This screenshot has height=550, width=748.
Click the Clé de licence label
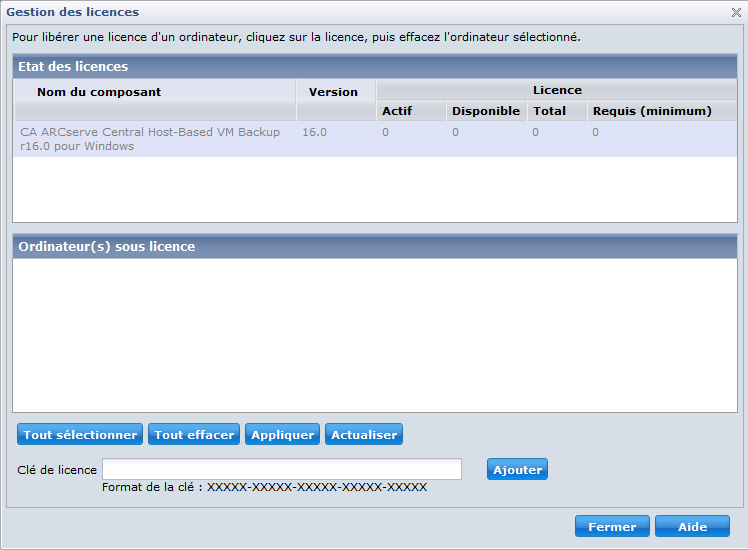(57, 470)
